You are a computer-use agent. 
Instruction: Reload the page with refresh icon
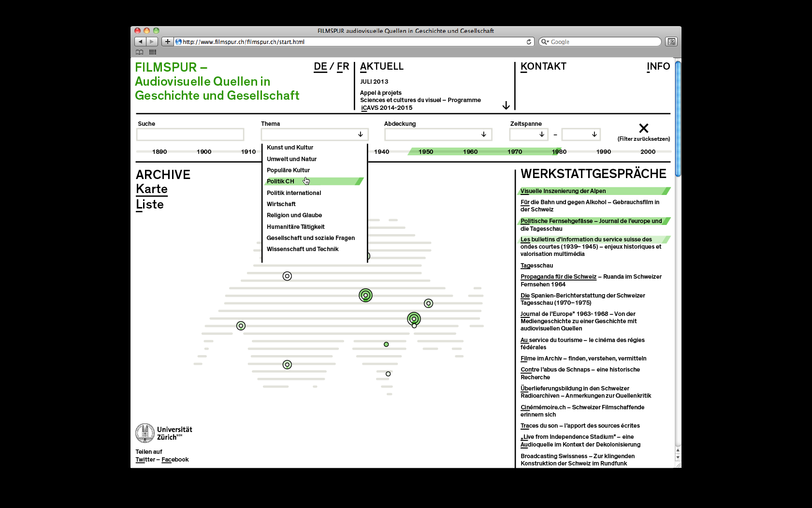click(529, 42)
